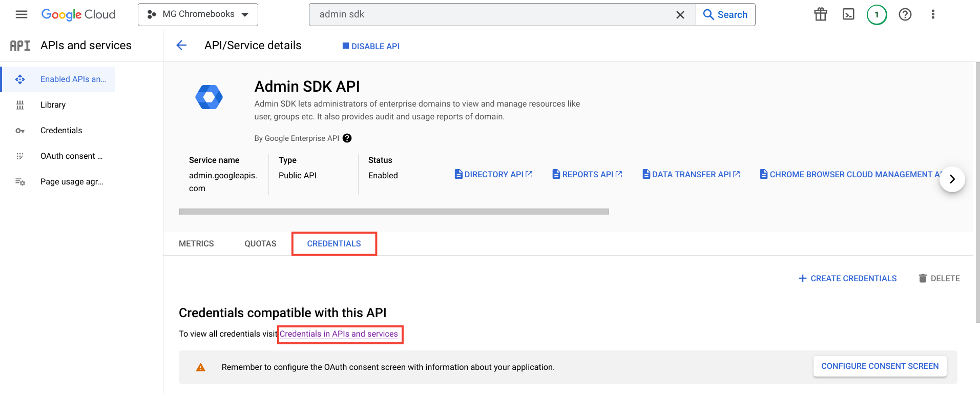Open the DIRECTORY API documentation link
Image resolution: width=980 pixels, height=394 pixels.
click(493, 174)
